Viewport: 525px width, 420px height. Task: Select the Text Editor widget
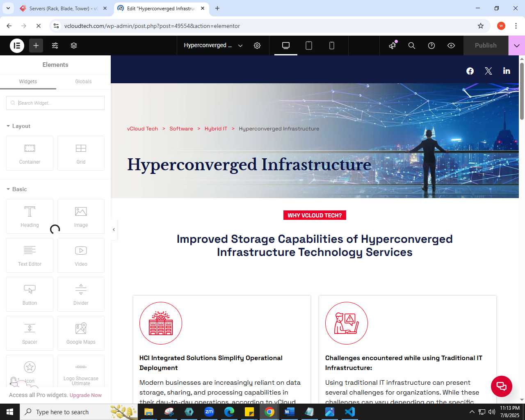tap(30, 255)
